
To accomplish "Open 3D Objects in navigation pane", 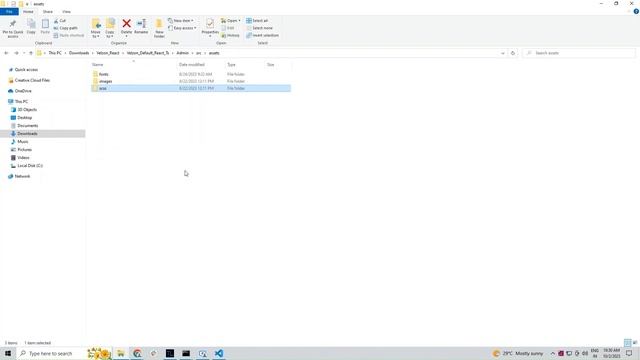I will click(x=27, y=110).
